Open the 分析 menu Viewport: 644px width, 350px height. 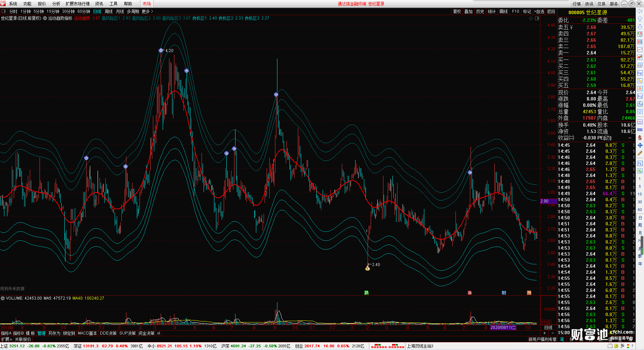click(x=56, y=4)
